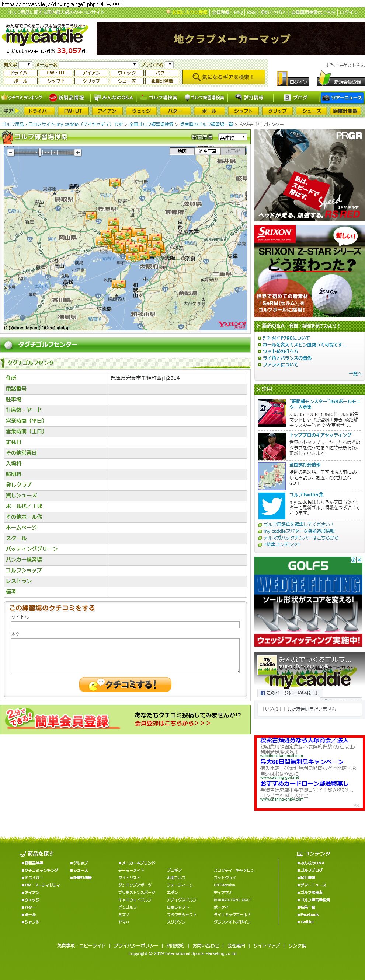Screen dimensions: 365x980
Task: Open Q&A link ウッド系の打ち方
Action: [x=280, y=351]
